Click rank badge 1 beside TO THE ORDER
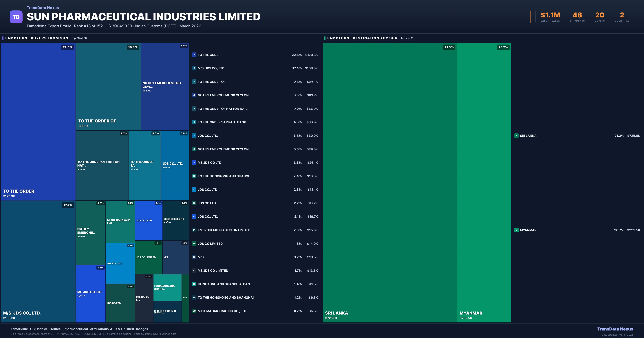 coord(194,55)
